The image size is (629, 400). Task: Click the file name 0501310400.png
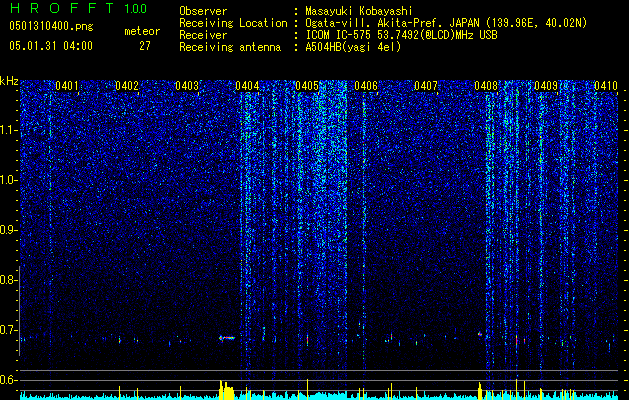[51, 26]
